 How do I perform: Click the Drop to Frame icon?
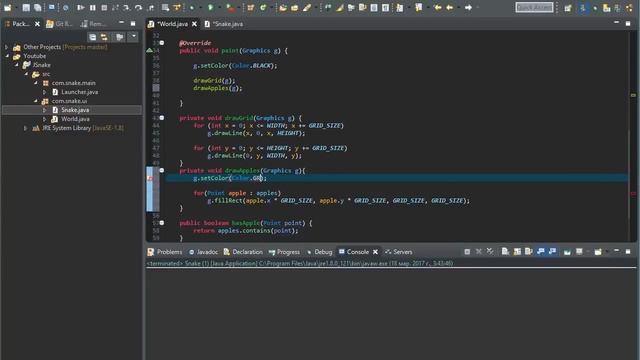pos(165,7)
